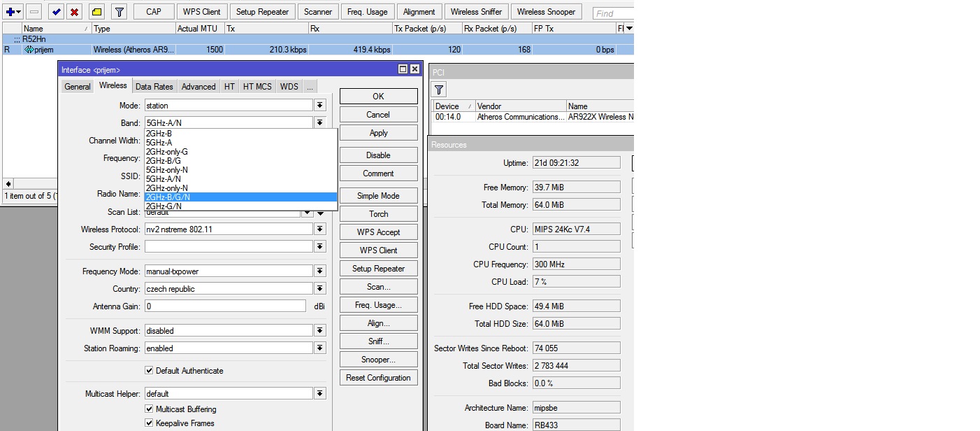Viewport: 980px width, 431px height.
Task: Switch to the Data Rates tab
Action: [x=154, y=87]
